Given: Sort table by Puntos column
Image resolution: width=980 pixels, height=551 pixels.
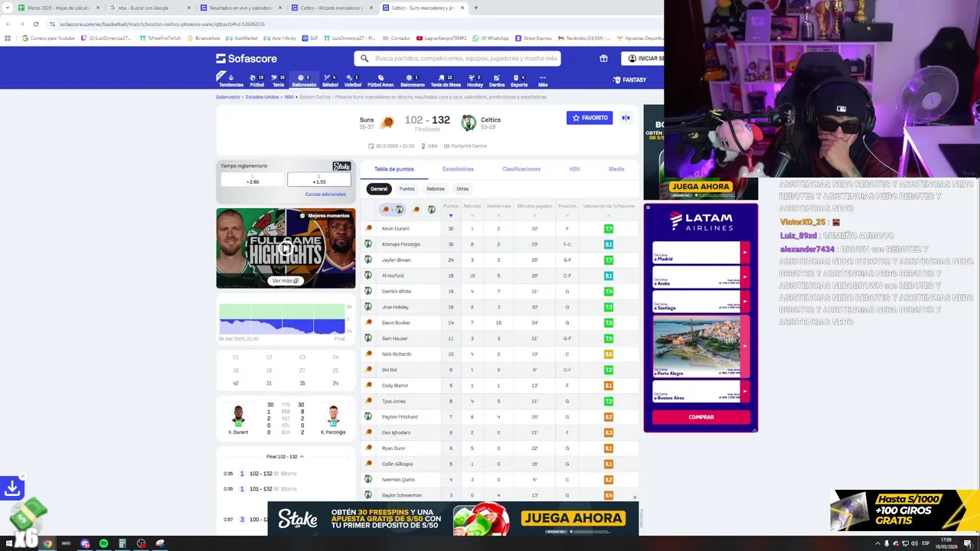Looking at the screenshot, I should [450, 209].
